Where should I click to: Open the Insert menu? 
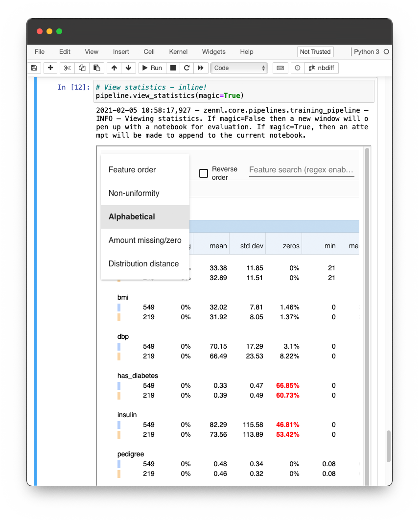click(121, 51)
